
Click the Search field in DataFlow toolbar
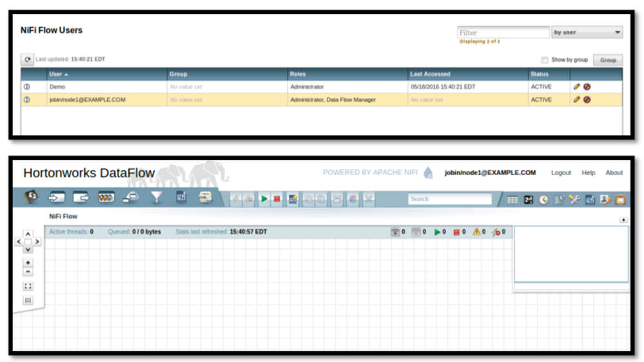click(450, 199)
